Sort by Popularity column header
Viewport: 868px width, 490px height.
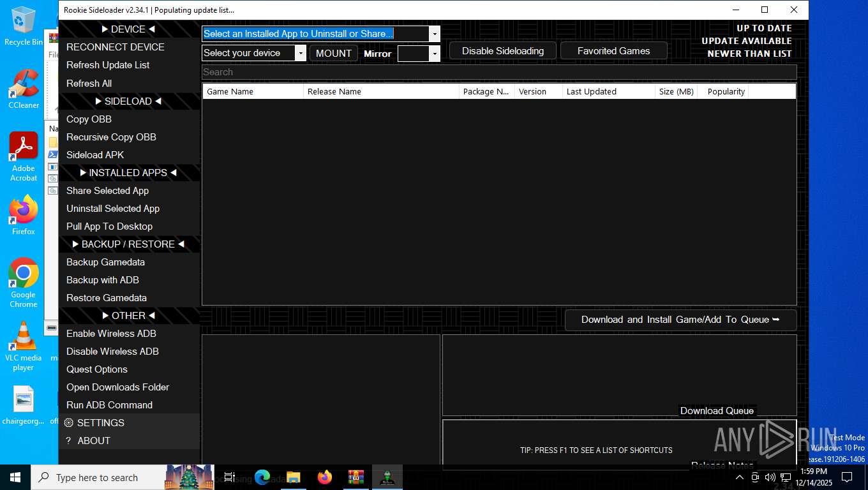click(x=723, y=91)
